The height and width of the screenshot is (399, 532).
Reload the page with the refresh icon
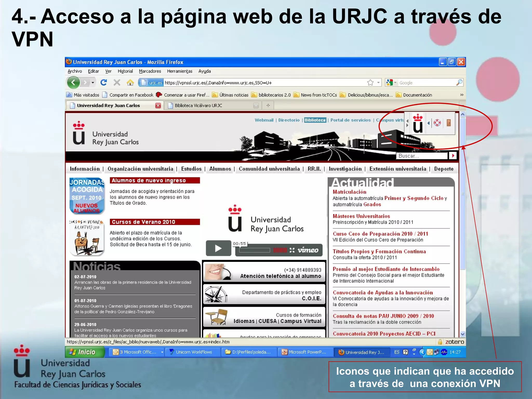(x=104, y=83)
